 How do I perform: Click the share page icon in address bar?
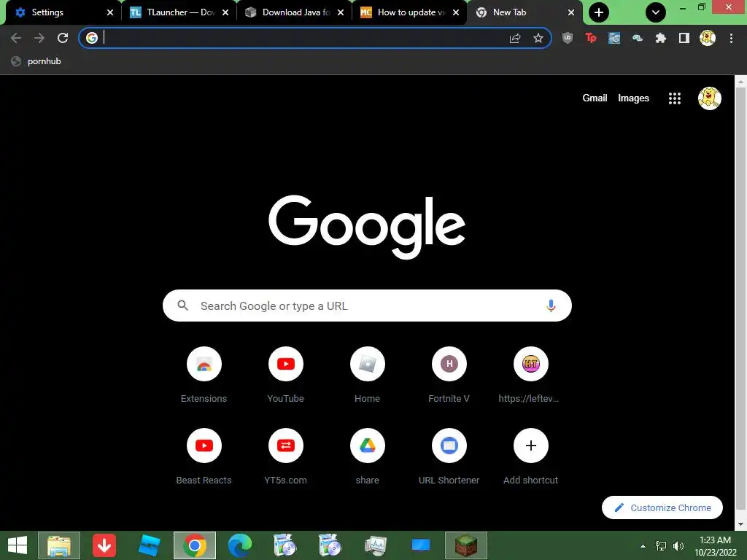point(515,38)
